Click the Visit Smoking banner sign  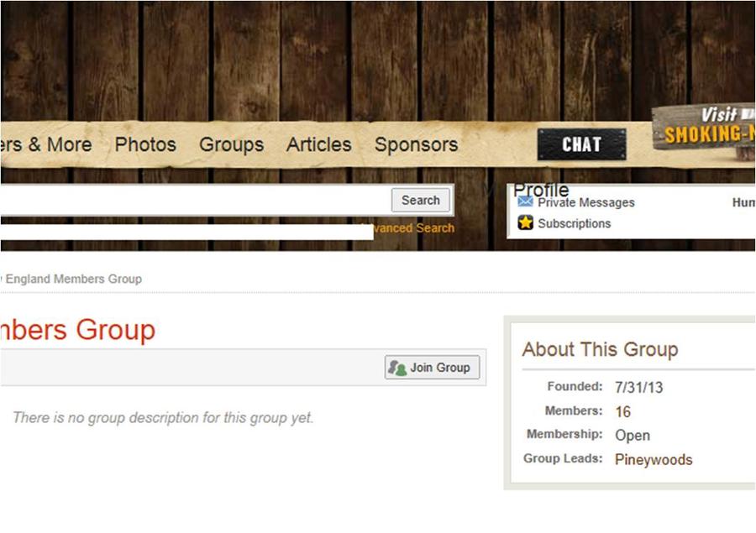pos(704,127)
